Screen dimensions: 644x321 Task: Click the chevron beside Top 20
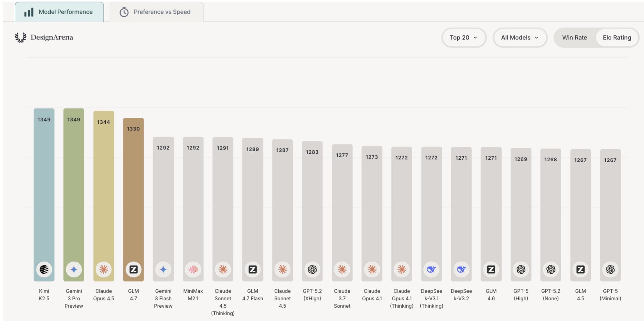click(x=475, y=38)
